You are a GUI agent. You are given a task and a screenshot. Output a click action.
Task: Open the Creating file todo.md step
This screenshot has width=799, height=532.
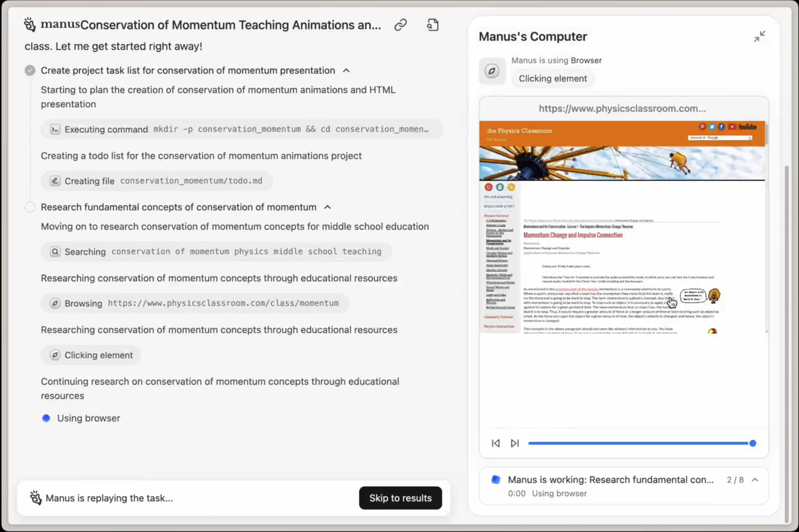156,181
